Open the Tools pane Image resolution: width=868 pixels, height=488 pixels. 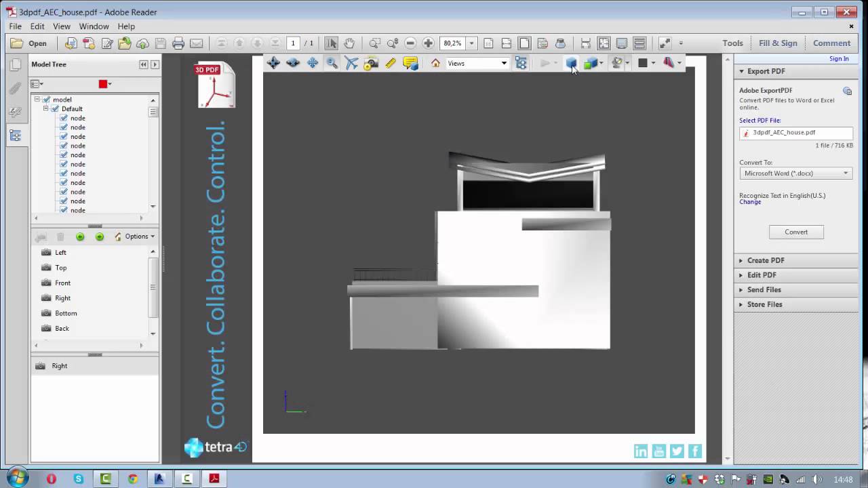(732, 43)
